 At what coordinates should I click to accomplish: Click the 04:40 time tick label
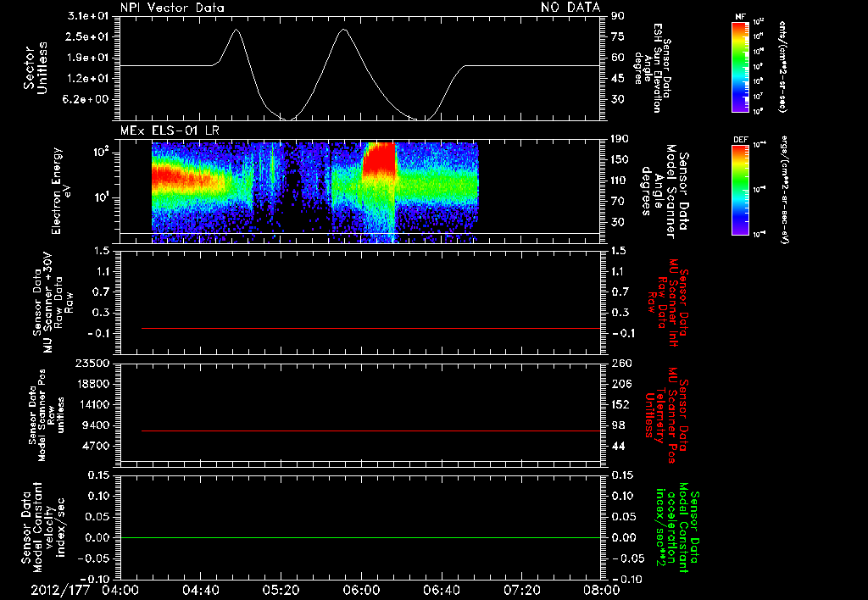(200, 590)
